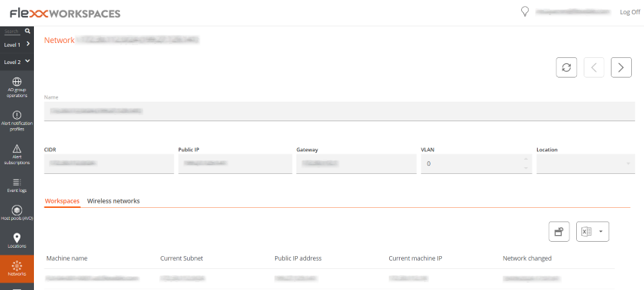The width and height of the screenshot is (644, 290).
Task: Click the operations toolbox icon button
Action: (559, 232)
